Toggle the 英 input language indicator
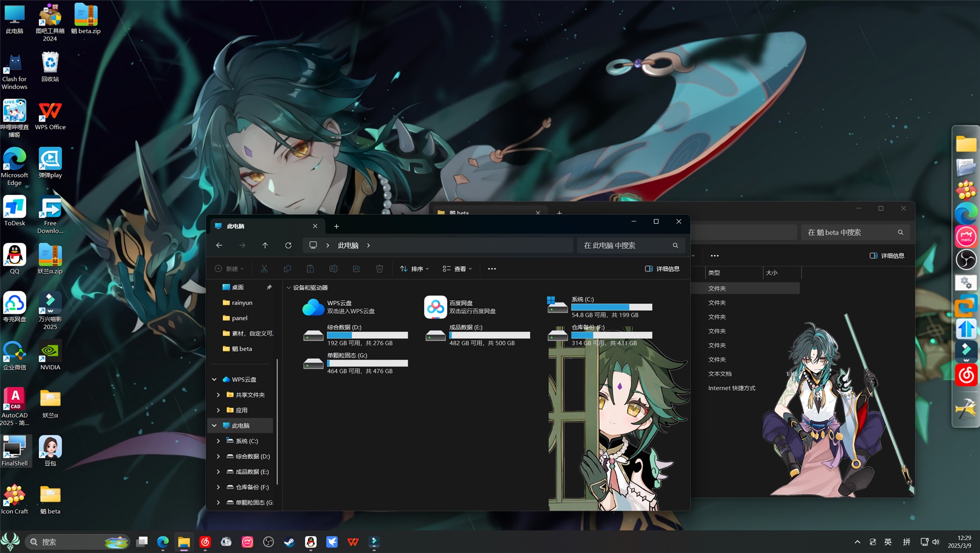Viewport: 980px width, 553px height. pyautogui.click(x=888, y=542)
